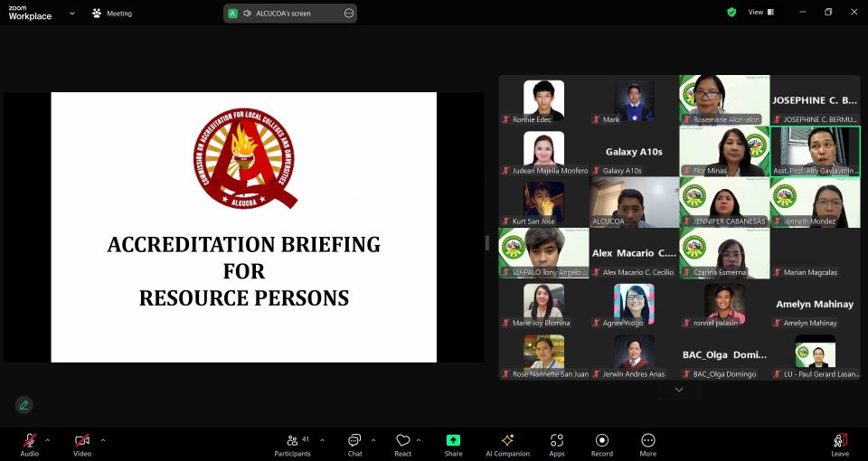Expand audio settings arrow next to Audio
Image resolution: width=868 pixels, height=461 pixels.
pyautogui.click(x=48, y=440)
